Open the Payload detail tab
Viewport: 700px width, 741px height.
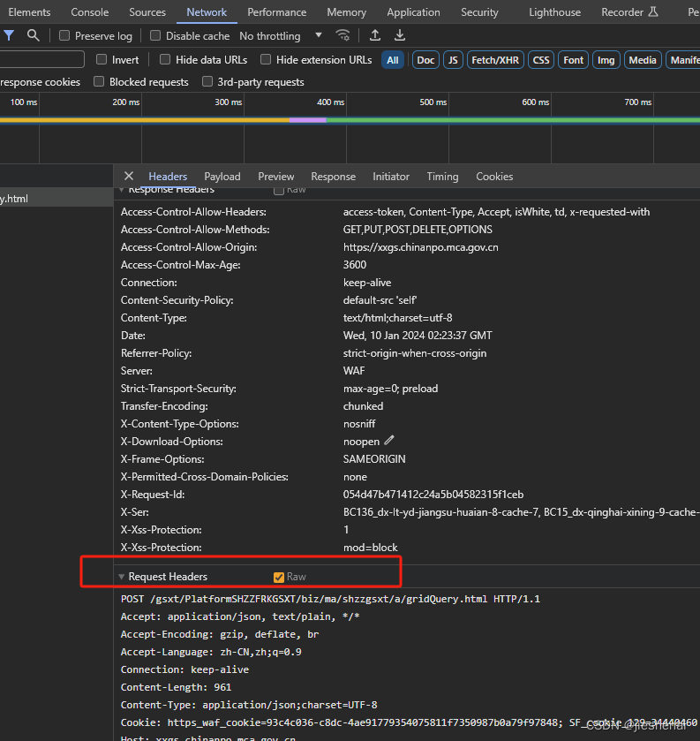click(222, 177)
